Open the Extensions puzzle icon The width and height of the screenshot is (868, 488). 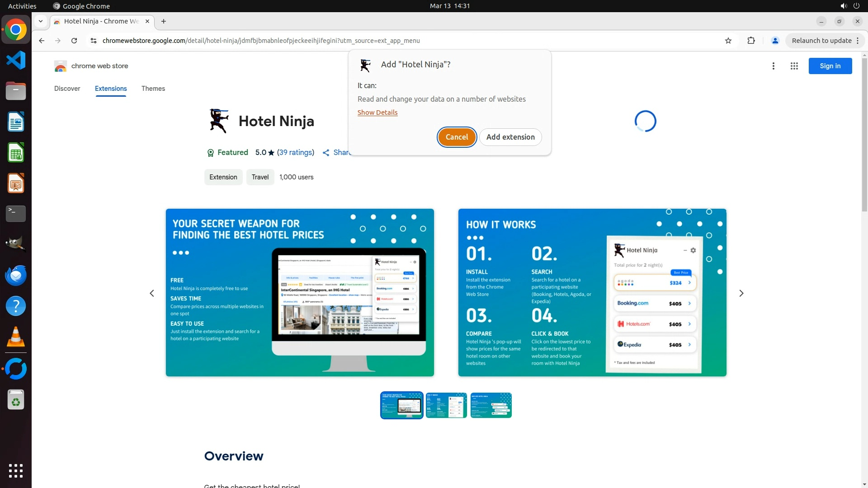coord(751,41)
